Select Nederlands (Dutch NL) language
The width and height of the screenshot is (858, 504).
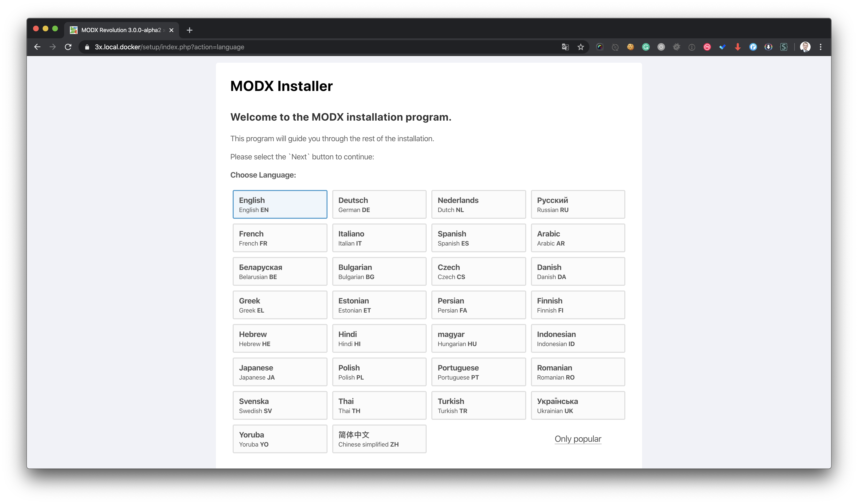coord(478,204)
